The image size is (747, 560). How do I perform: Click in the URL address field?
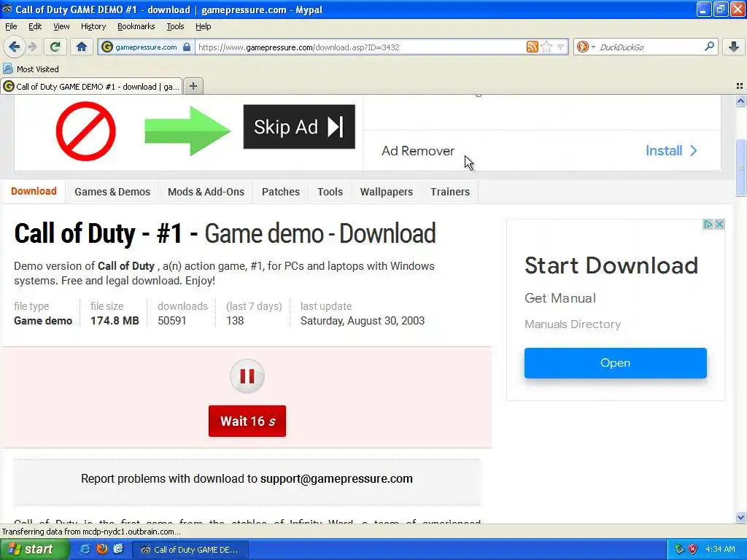click(360, 47)
